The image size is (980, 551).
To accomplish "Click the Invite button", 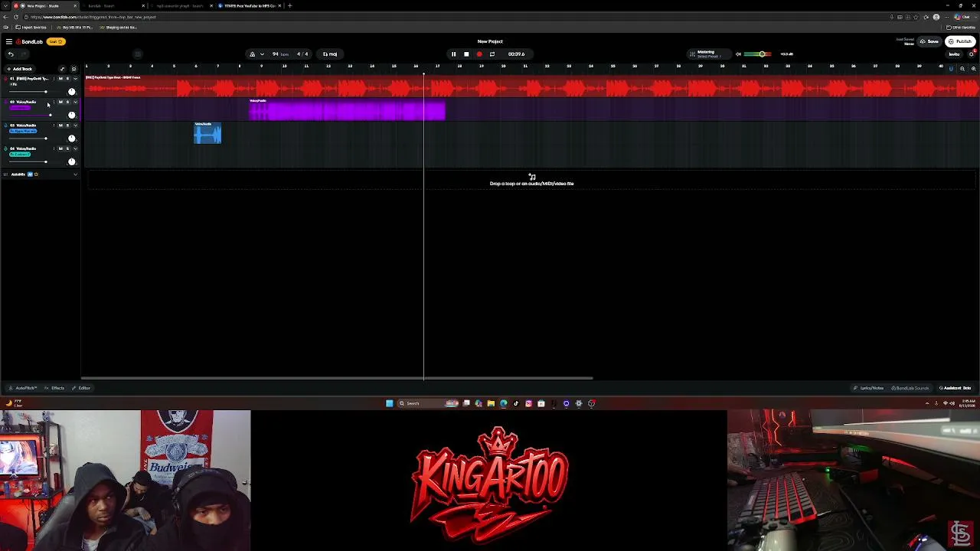I will coord(954,54).
